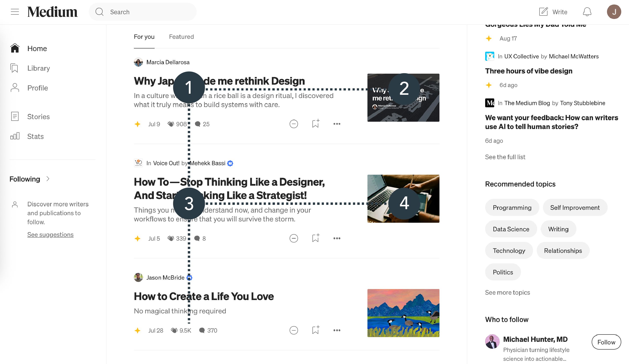
Task: Open the Library sidebar item
Action: (x=38, y=68)
